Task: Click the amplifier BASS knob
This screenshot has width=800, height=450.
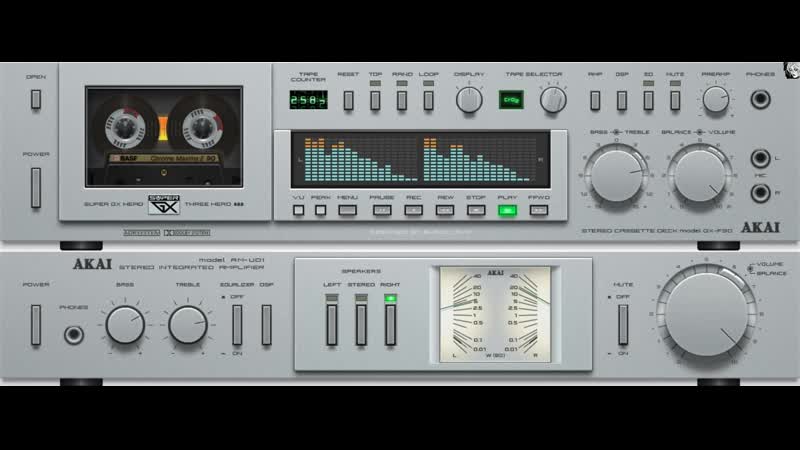Action: (125, 324)
